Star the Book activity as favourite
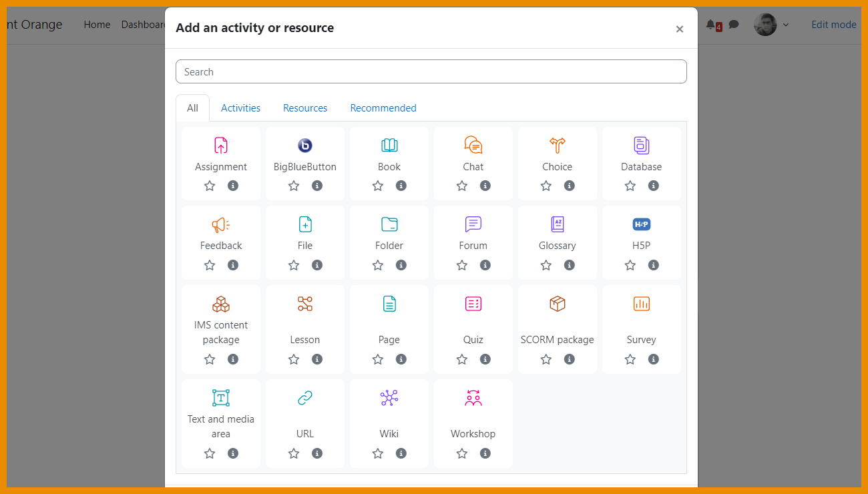The width and height of the screenshot is (868, 494). [378, 186]
